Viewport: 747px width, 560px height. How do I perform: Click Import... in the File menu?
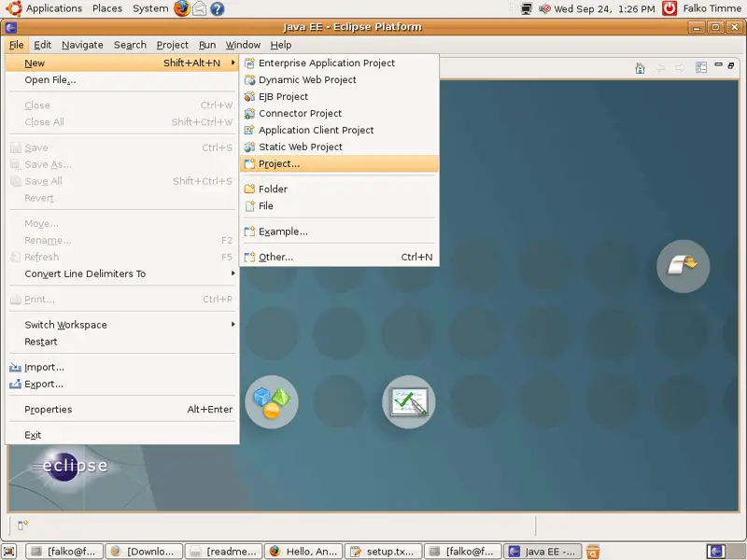pyautogui.click(x=122, y=367)
